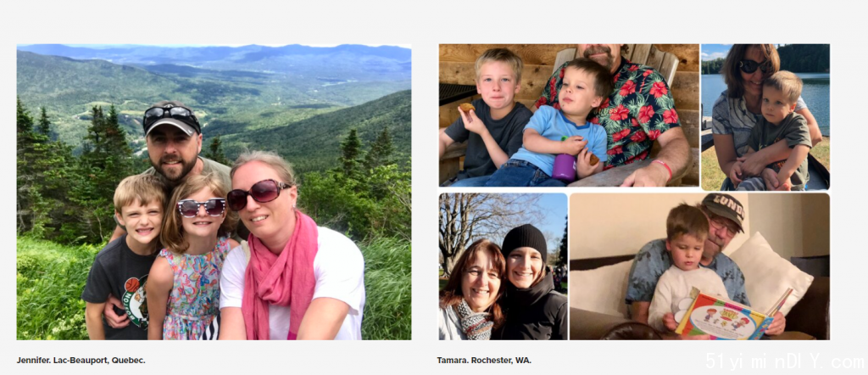
Task: Open Jennifer's family mountain photo
Action: click(214, 192)
